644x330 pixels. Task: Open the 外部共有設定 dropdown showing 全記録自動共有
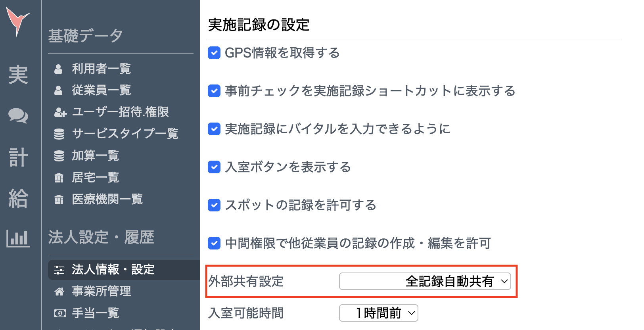coord(425,281)
